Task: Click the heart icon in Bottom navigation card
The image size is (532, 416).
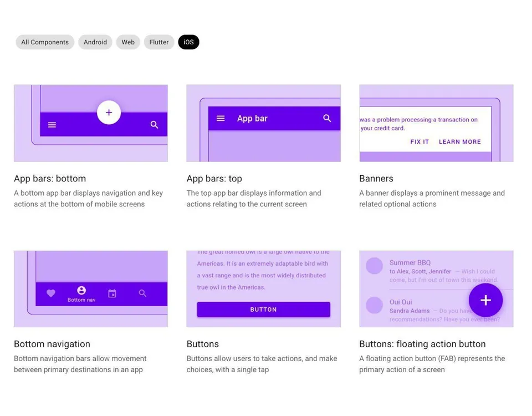Action: tap(51, 293)
